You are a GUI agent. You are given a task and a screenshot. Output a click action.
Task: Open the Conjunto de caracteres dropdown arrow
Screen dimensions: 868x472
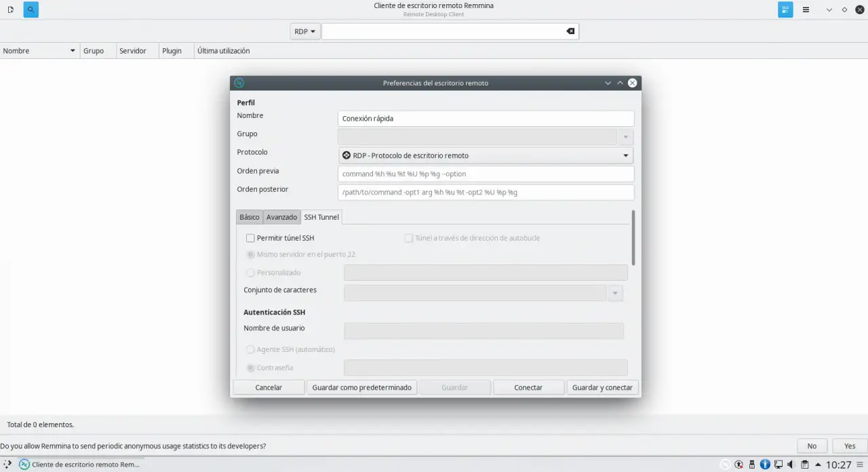pyautogui.click(x=614, y=293)
